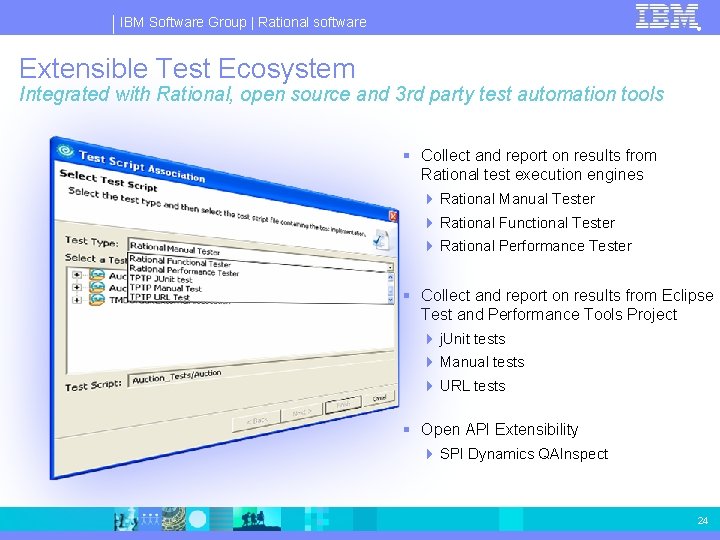Click the Test Script Association title bar icon

pos(65,150)
